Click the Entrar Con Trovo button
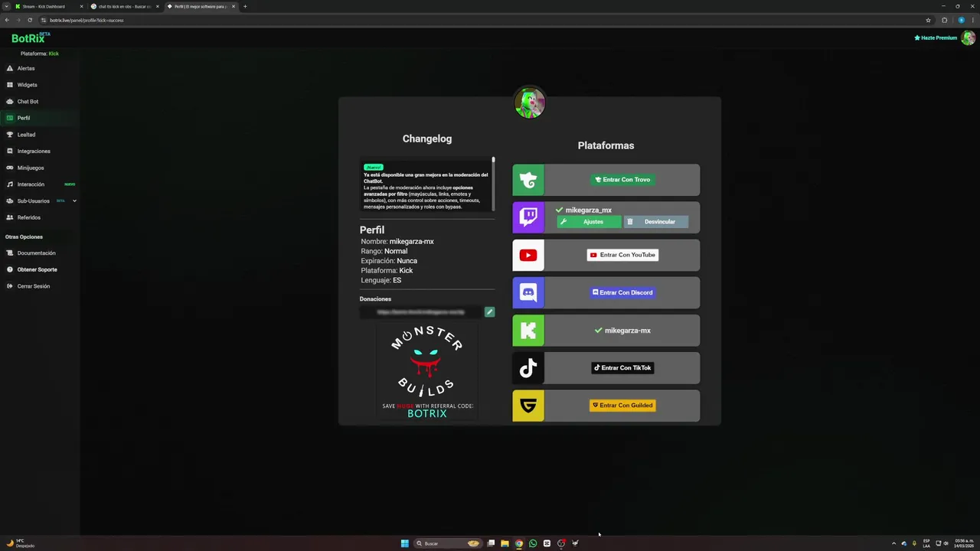 click(622, 180)
